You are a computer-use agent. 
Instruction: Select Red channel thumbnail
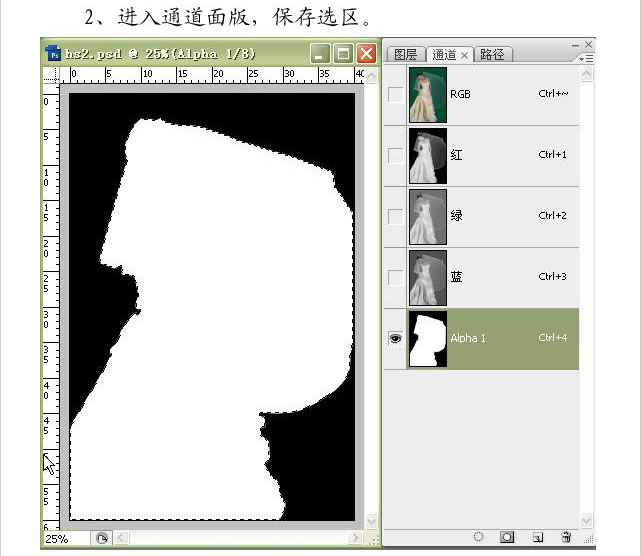(x=428, y=156)
